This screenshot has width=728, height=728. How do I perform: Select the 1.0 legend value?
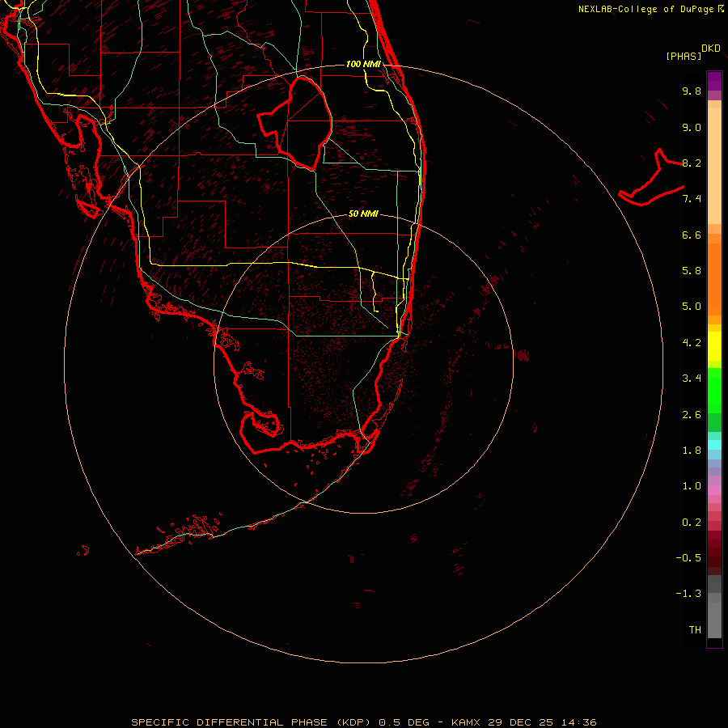click(x=692, y=486)
